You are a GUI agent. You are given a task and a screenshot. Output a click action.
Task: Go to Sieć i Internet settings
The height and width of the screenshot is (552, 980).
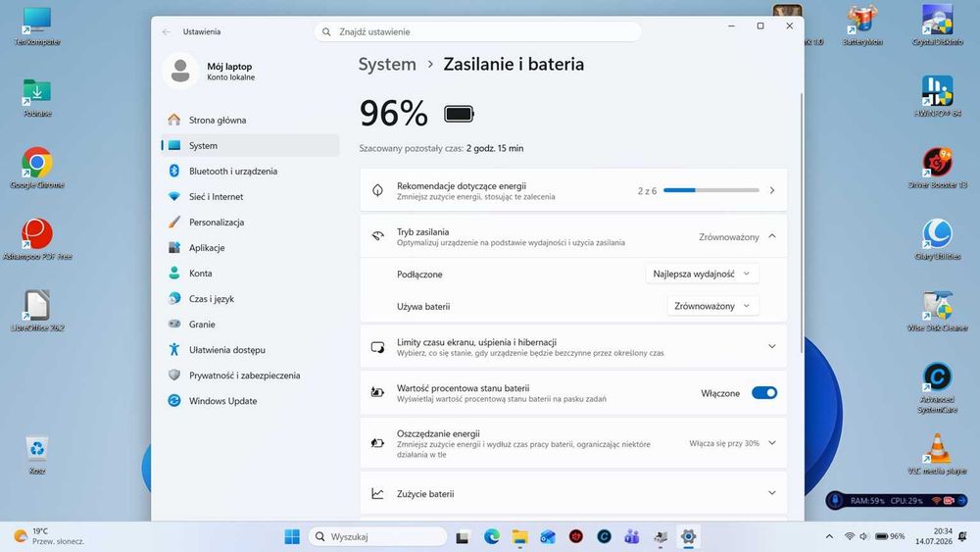(250, 197)
